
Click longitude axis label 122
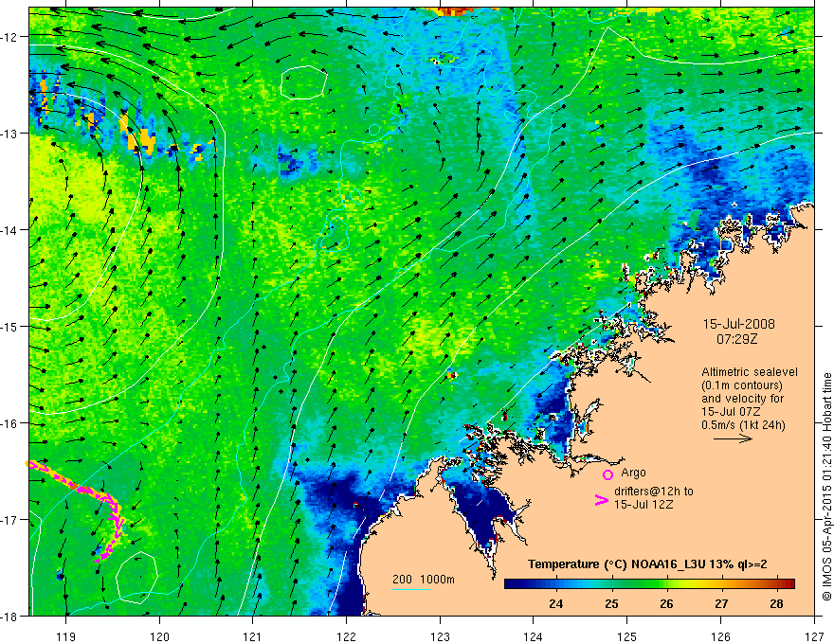pyautogui.click(x=346, y=637)
